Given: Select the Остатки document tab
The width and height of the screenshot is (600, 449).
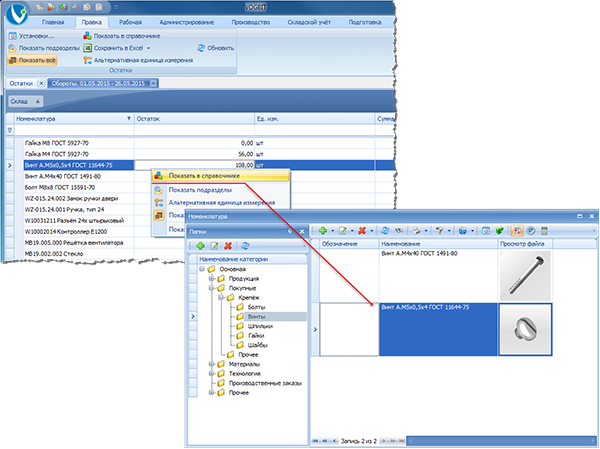Looking at the screenshot, I should [x=21, y=83].
